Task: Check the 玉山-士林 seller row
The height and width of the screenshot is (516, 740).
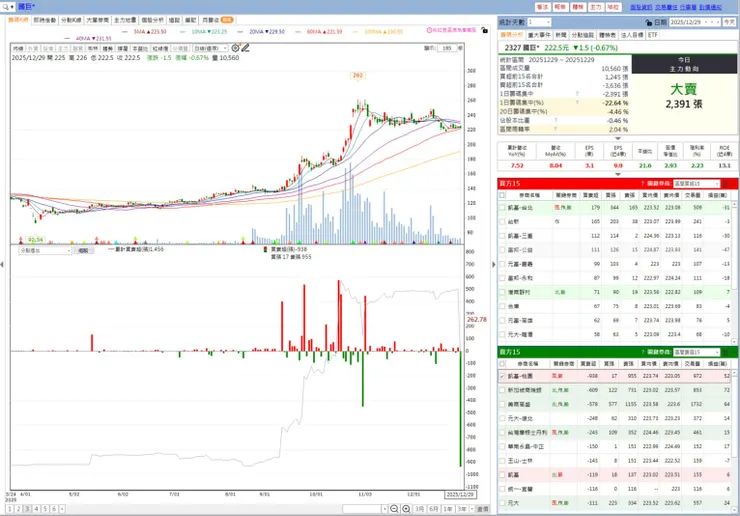Action: coord(502,461)
